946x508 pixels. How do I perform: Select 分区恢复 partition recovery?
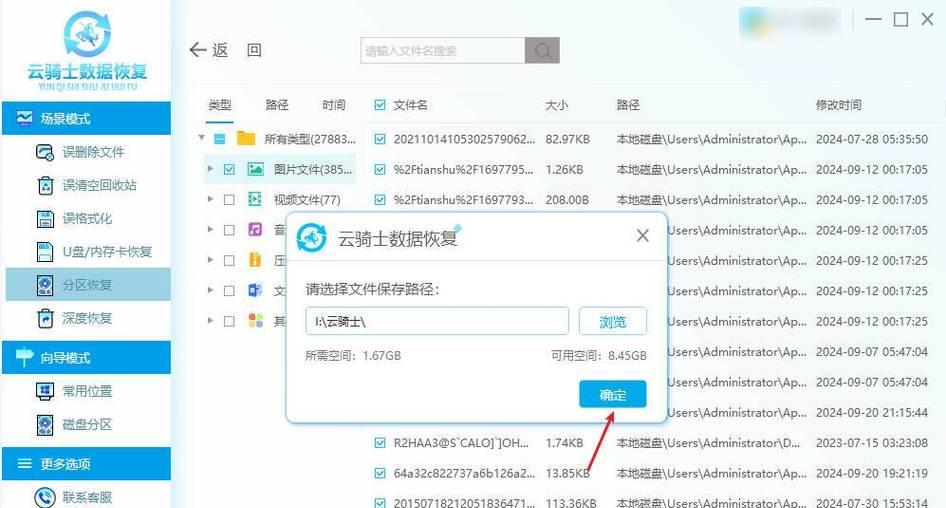click(88, 284)
